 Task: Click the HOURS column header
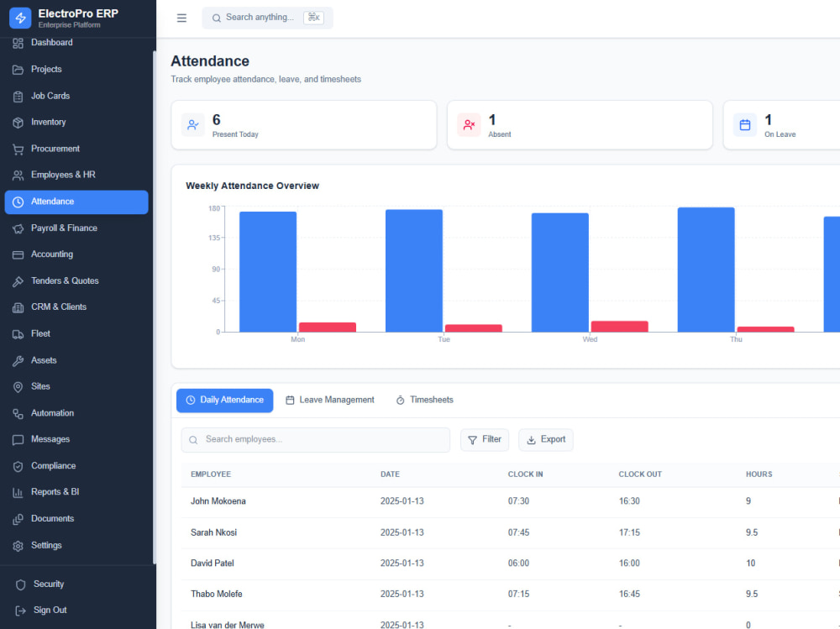tap(759, 474)
